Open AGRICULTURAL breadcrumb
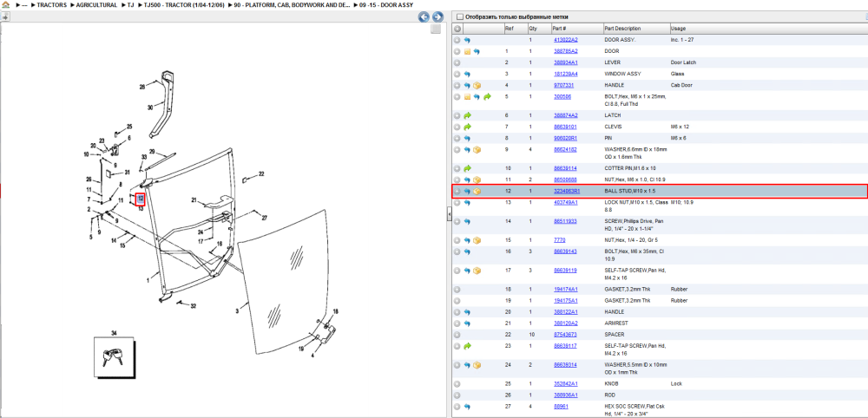This screenshot has height=418, width=868. point(96,5)
